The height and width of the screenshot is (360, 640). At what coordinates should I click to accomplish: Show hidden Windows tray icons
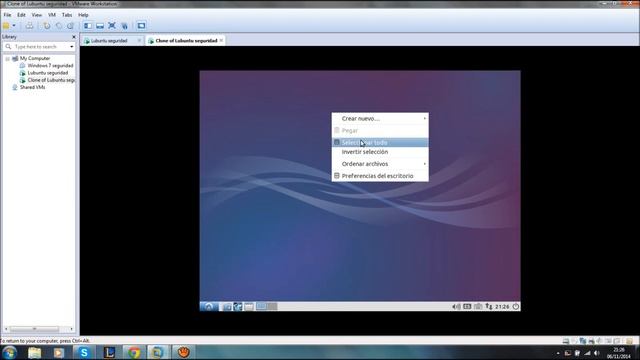pyautogui.click(x=558, y=353)
